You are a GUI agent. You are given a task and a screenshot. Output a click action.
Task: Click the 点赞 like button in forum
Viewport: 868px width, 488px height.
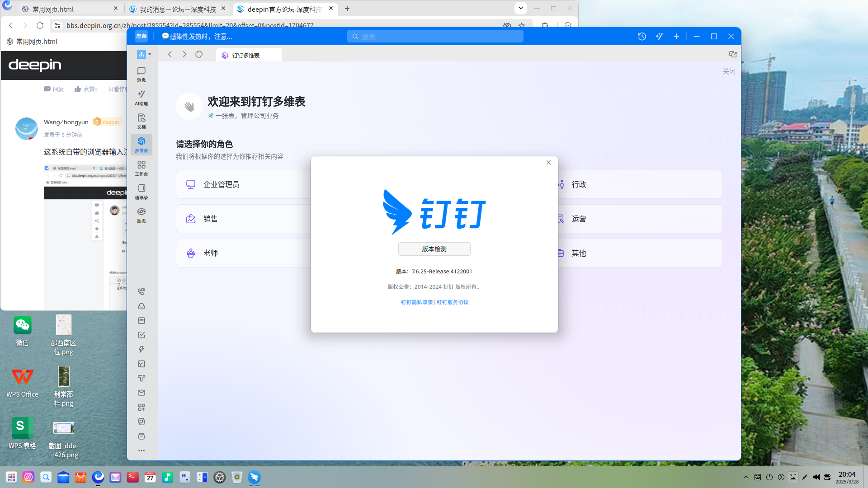[86, 89]
